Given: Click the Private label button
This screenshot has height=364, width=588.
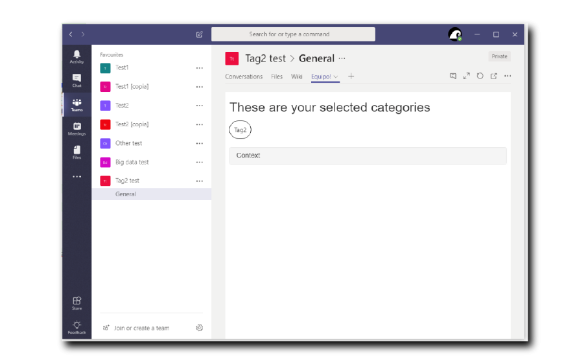Looking at the screenshot, I should [x=499, y=56].
